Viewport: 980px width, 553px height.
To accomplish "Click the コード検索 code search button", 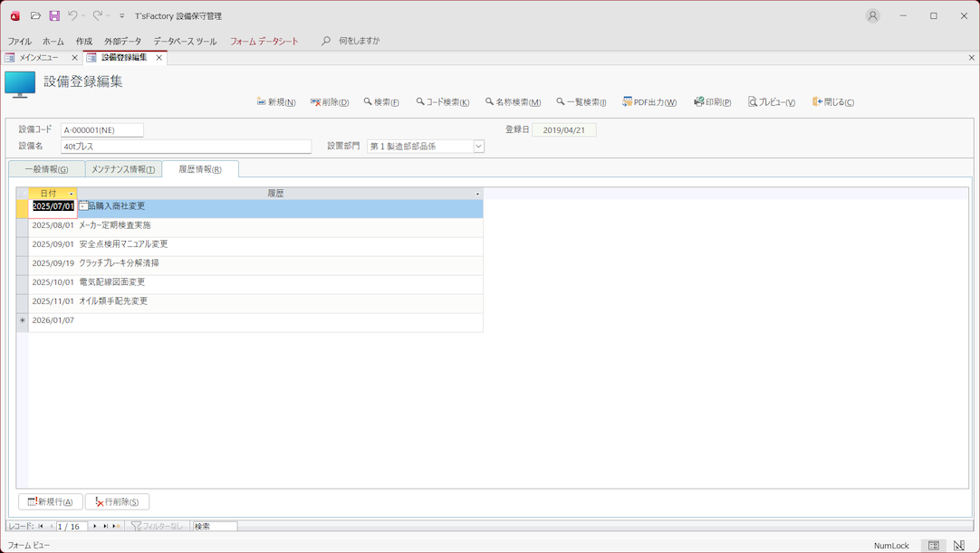I will (443, 102).
